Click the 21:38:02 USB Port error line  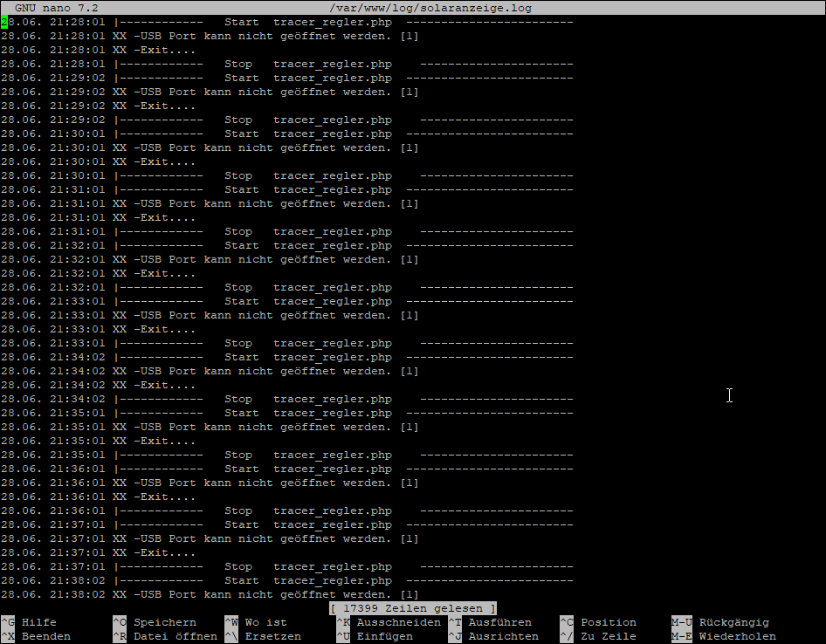(x=262, y=594)
